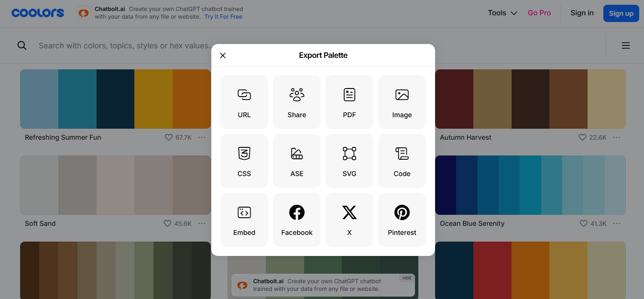Select the Share export option

tap(297, 102)
